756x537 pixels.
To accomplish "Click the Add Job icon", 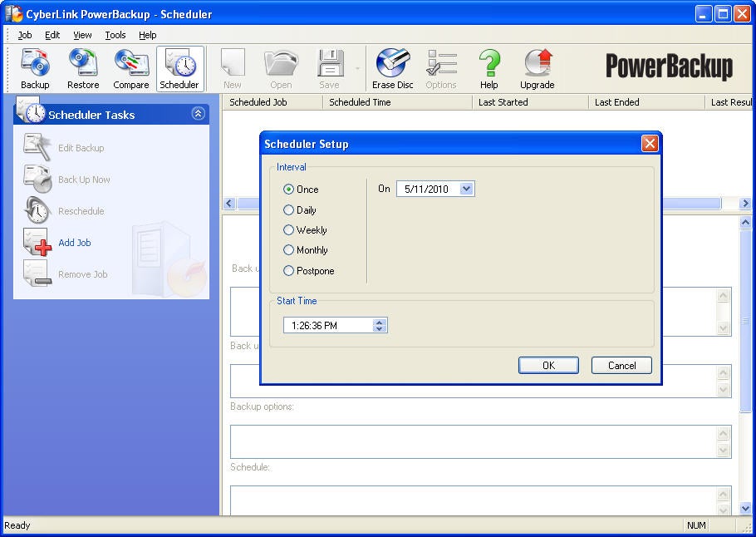I will click(38, 243).
